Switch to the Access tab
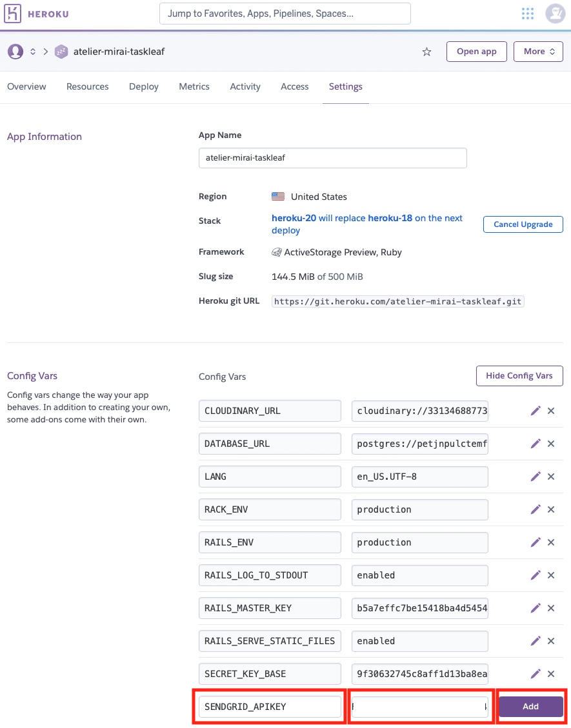The width and height of the screenshot is (571, 728). pyautogui.click(x=295, y=86)
